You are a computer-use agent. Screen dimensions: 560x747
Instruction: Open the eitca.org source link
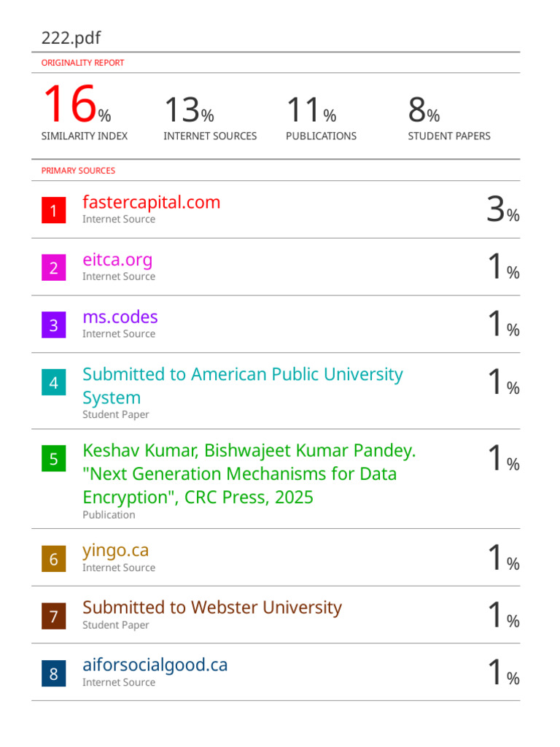pos(117,260)
